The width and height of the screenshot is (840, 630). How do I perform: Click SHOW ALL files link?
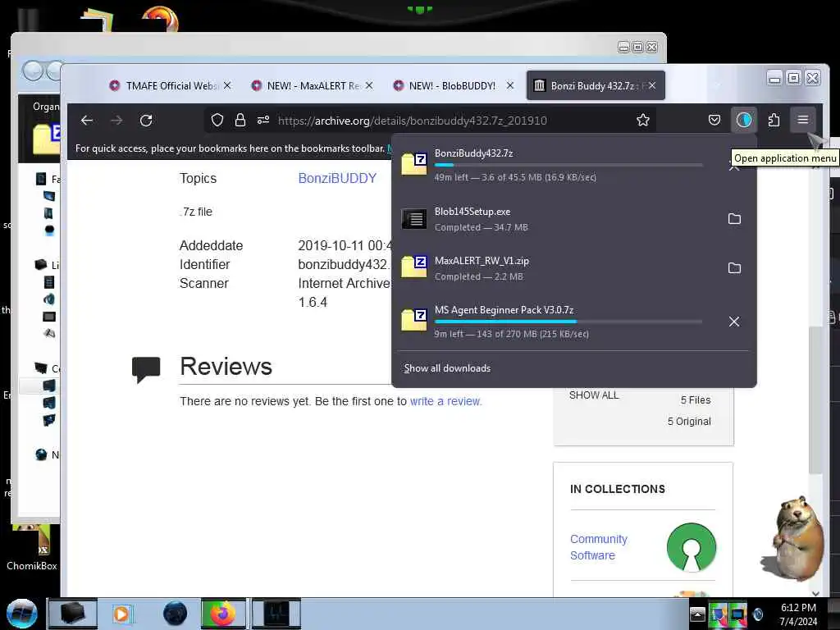pos(594,395)
